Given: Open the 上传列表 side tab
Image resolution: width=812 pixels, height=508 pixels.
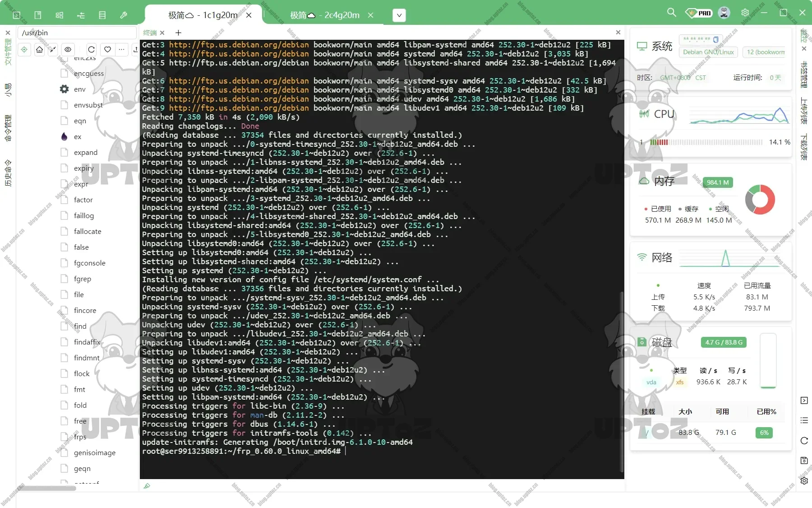Looking at the screenshot, I should (x=804, y=111).
